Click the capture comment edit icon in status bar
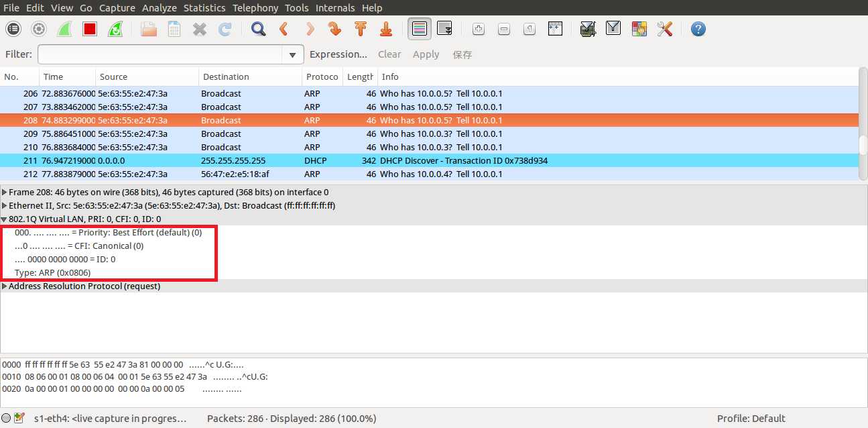 pyautogui.click(x=19, y=418)
